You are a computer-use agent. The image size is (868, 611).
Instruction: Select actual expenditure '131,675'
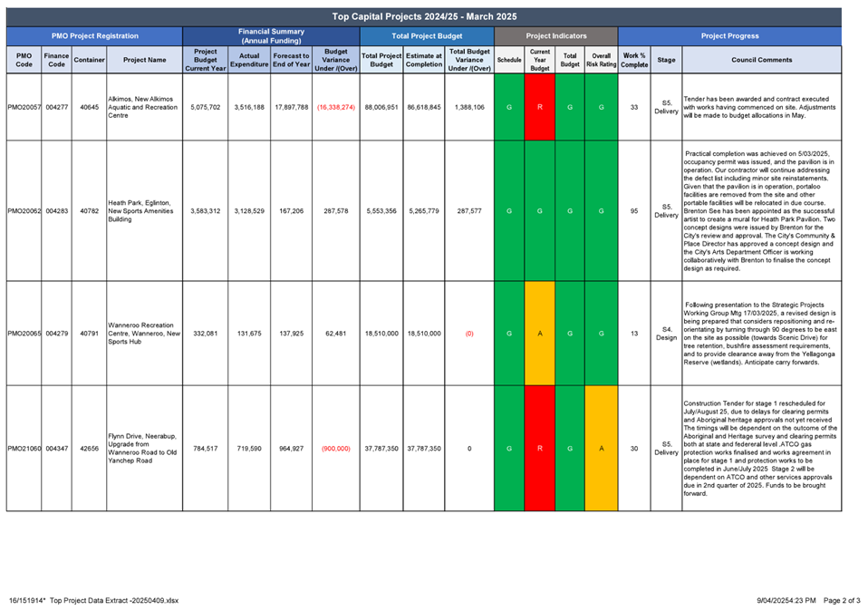coord(249,334)
